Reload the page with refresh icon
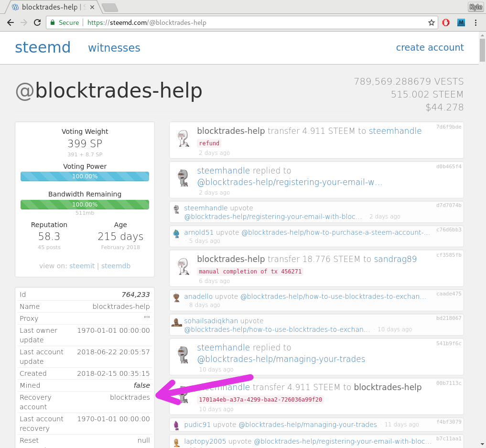Screen dimensions: 486x448 click(x=37, y=22)
